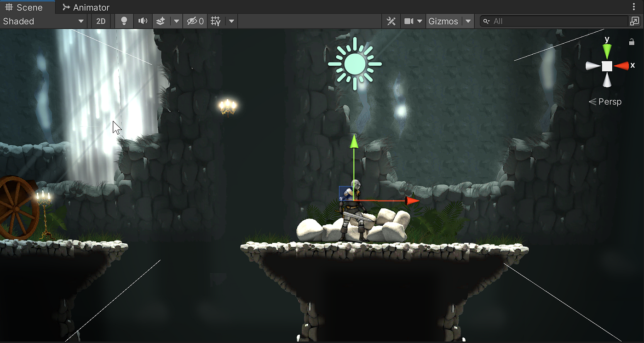Select the wooden wagon wheel object
Viewport: 644px width, 343px height.
(18, 208)
